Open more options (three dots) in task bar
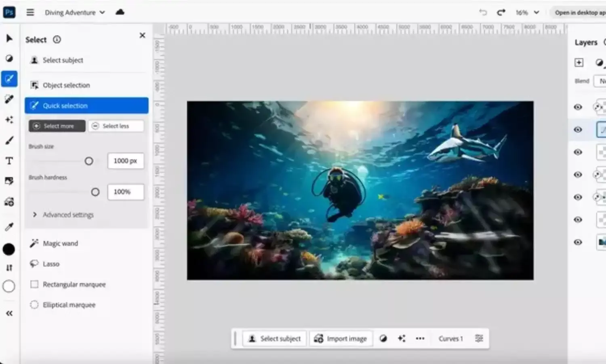Screen dimensions: 606x364 pyautogui.click(x=420, y=339)
